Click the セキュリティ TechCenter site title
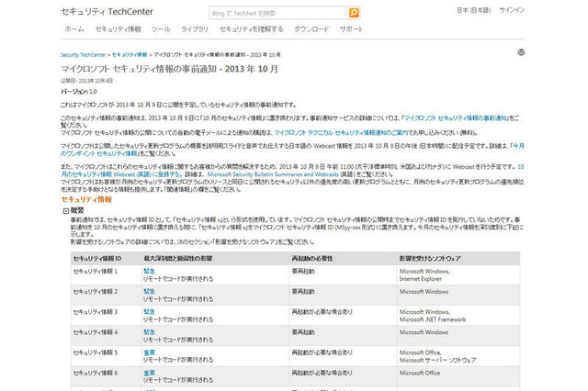Screen dimensions: 588x391 click(x=107, y=12)
